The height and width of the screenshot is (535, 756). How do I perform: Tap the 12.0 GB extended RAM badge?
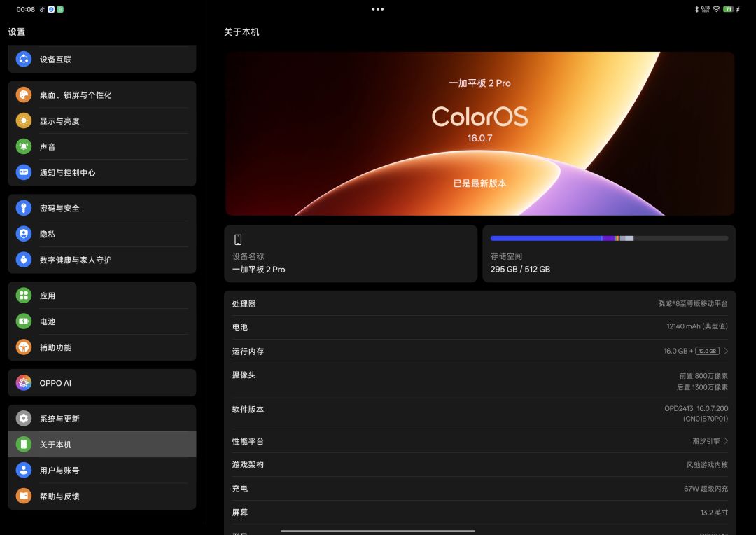point(707,351)
